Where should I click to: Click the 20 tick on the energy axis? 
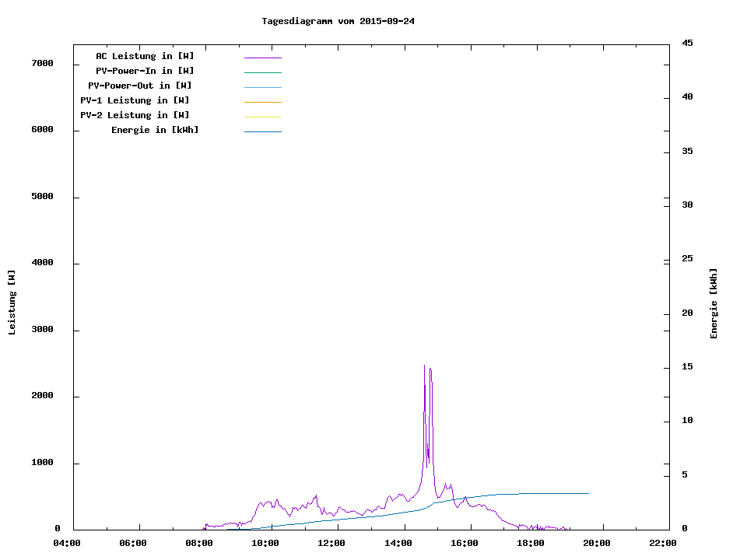pos(687,313)
